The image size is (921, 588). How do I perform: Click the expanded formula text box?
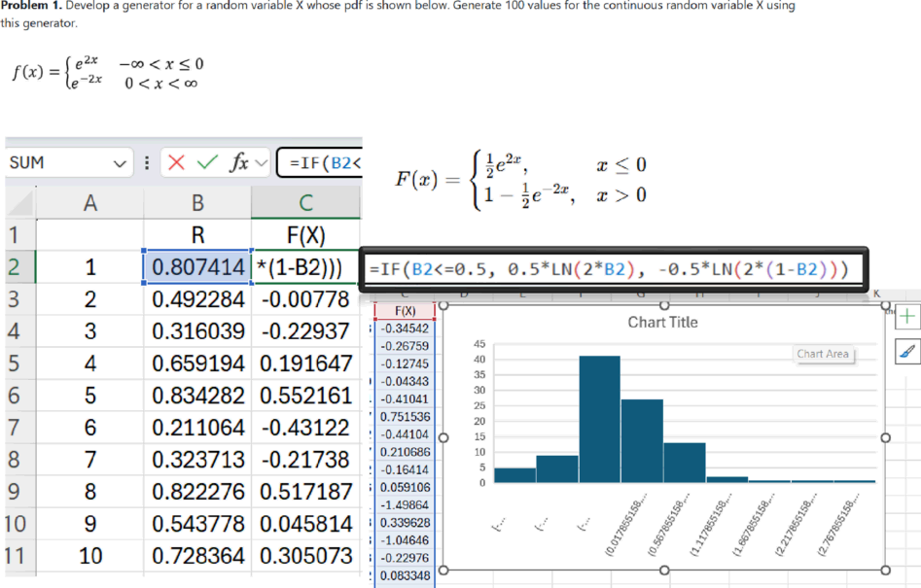[x=614, y=269]
